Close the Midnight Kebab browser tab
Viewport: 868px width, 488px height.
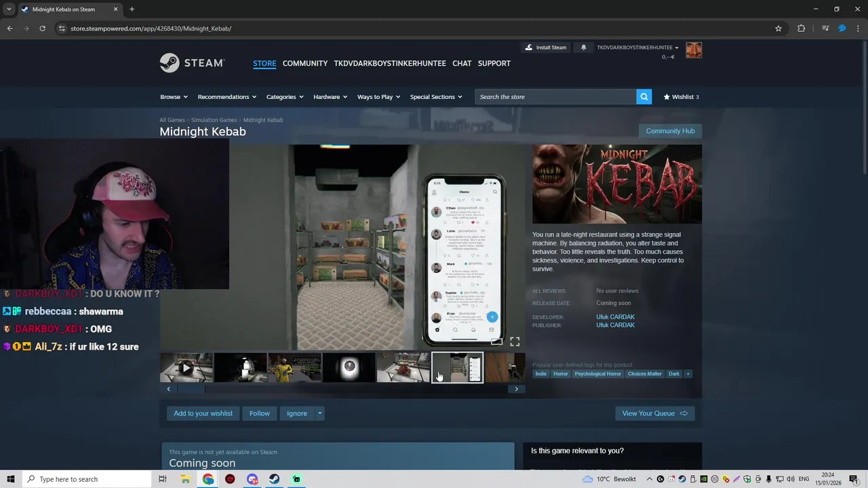pyautogui.click(x=115, y=9)
